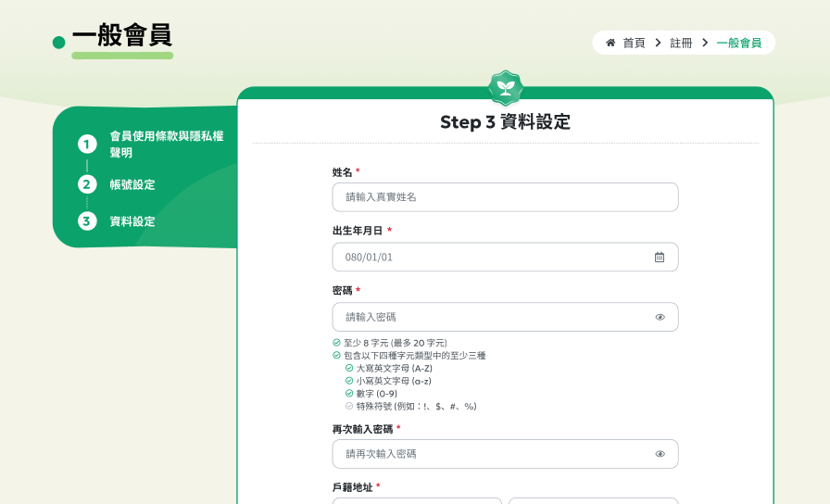Go to 帳號設定 step in the sidebar
830x504 pixels.
(x=132, y=185)
